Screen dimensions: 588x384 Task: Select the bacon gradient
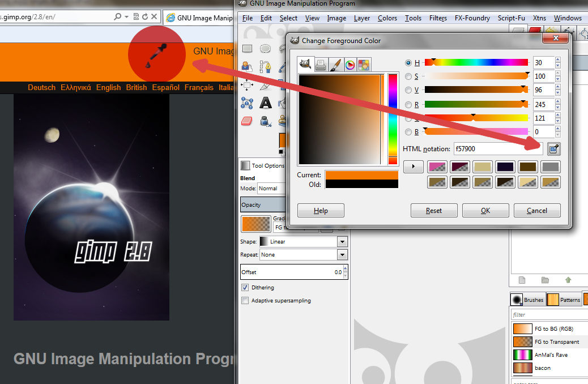[x=550, y=368]
